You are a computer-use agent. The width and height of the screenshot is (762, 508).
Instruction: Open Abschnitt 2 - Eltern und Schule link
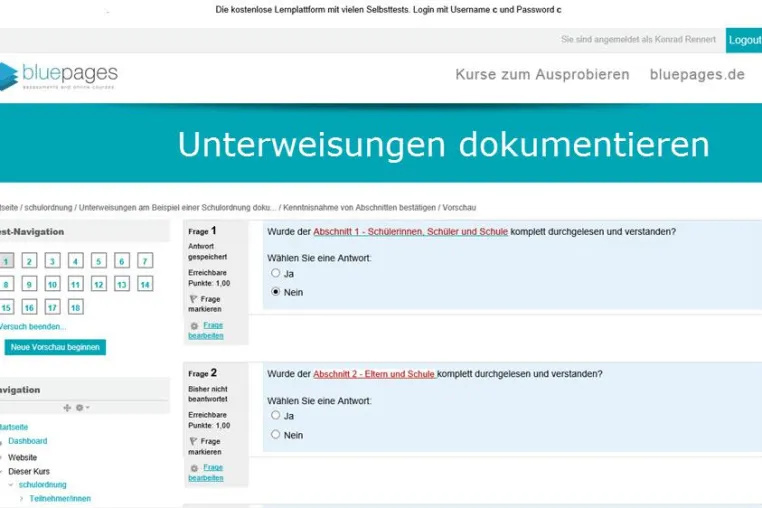click(374, 374)
